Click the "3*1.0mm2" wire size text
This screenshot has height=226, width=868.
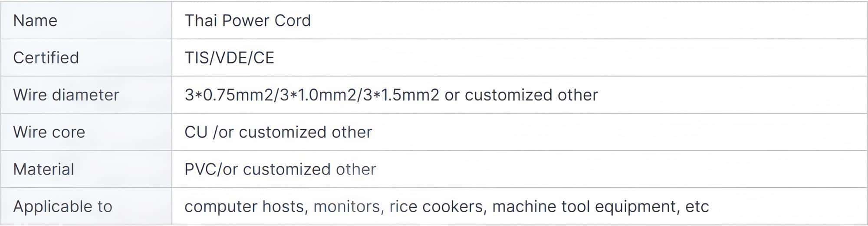click(321, 95)
